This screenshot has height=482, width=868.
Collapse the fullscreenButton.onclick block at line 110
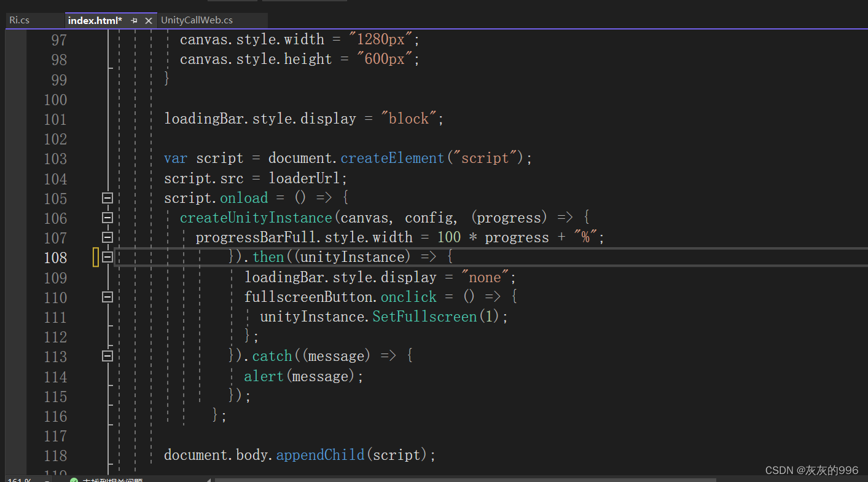point(108,297)
